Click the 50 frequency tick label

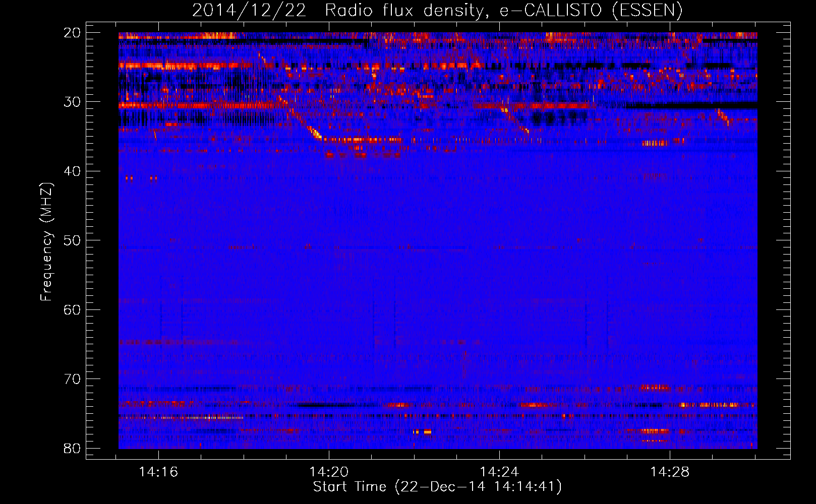coord(72,240)
